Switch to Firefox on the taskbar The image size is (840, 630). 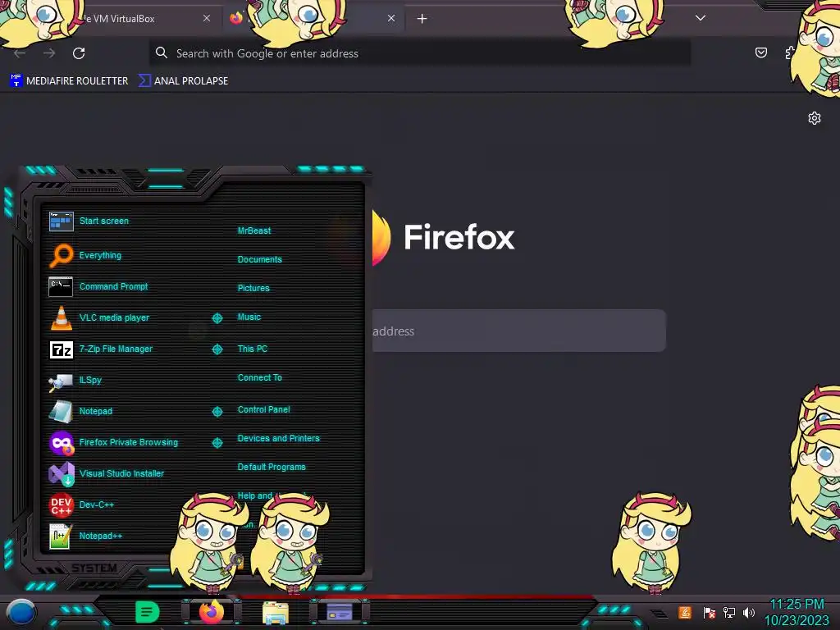(212, 612)
